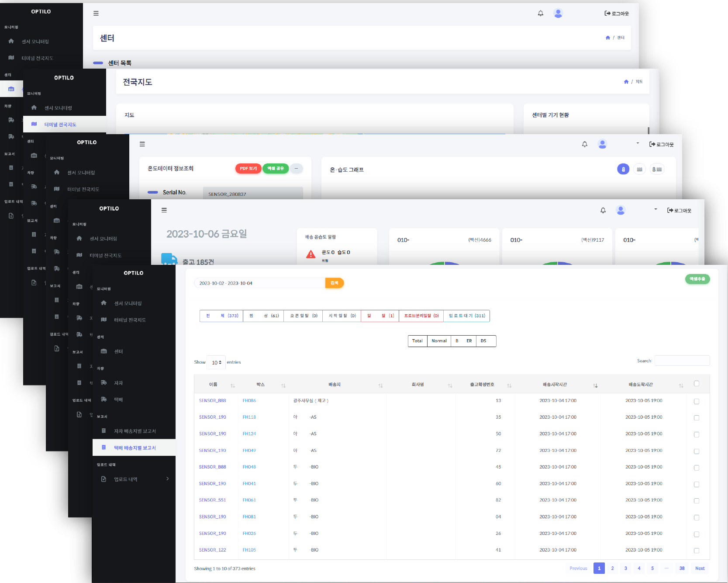
Task: Check the select-all checkbox in table header
Action: click(697, 383)
